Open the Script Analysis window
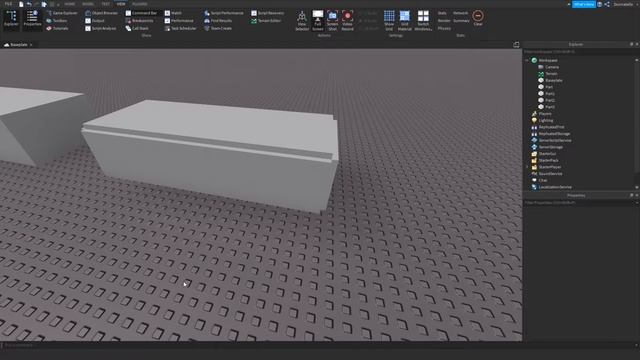640x360 pixels. (x=101, y=29)
